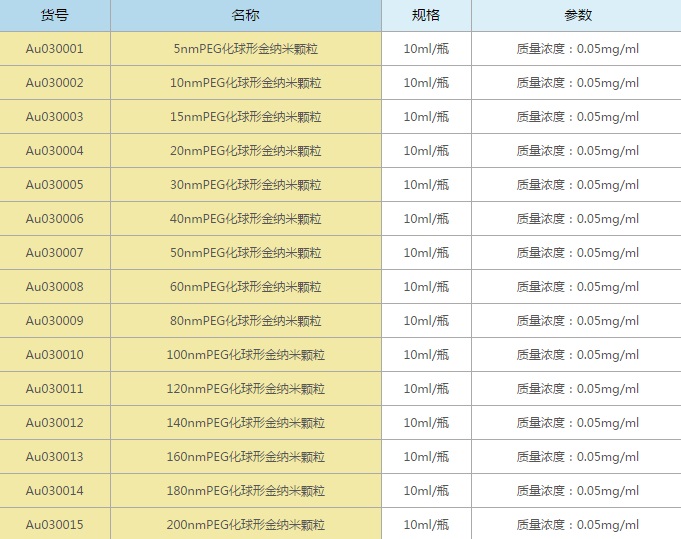Select product code Au030003
Viewport: 681px width, 539px height.
click(x=54, y=117)
